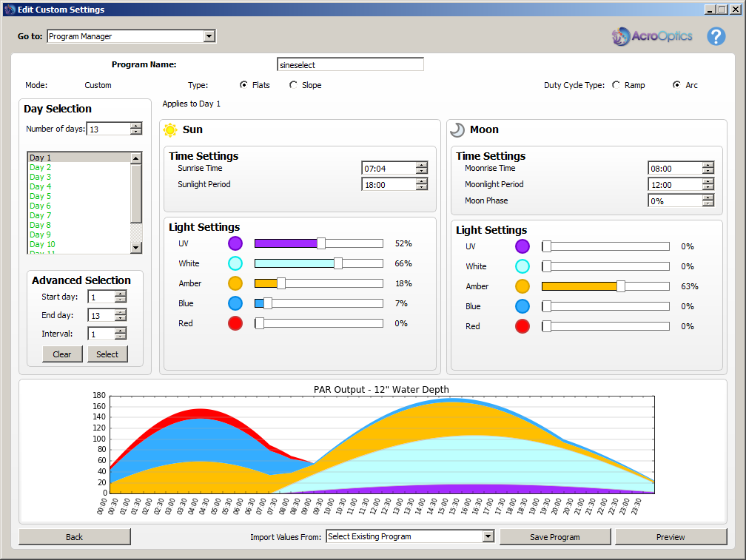This screenshot has height=560, width=746.
Task: Click the End day input field
Action: pyautogui.click(x=102, y=315)
